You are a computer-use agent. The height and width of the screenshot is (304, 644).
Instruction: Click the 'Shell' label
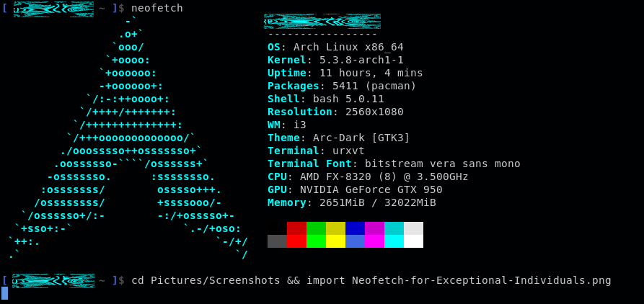pyautogui.click(x=284, y=99)
